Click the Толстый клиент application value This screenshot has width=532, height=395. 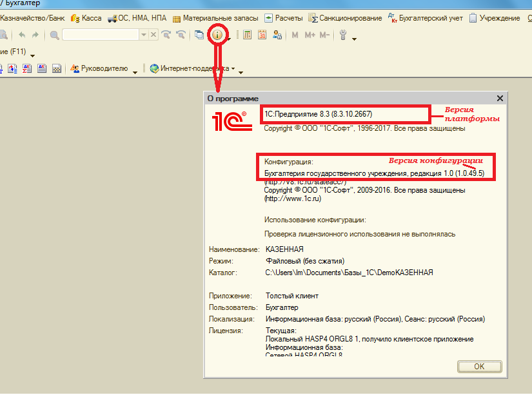291,296
